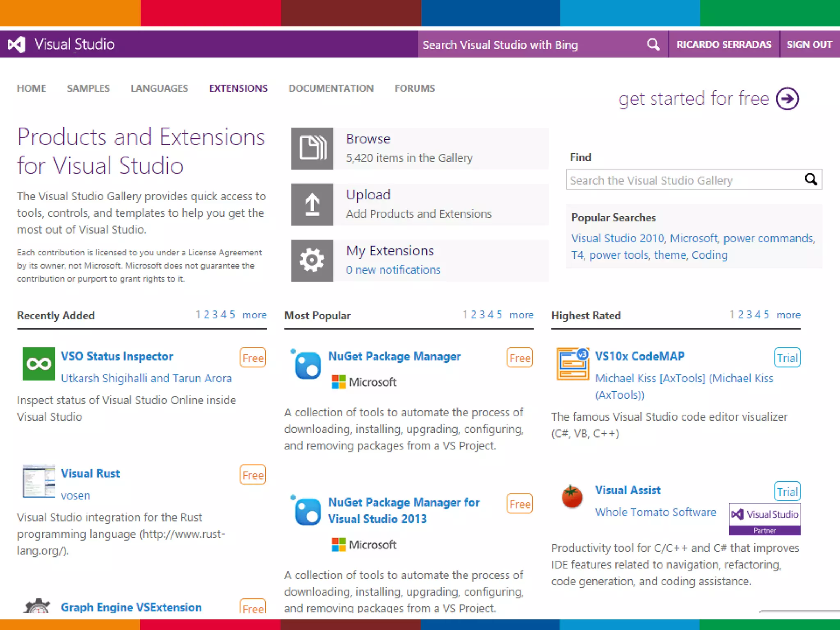Click the NuGet Package Manager icon
The width and height of the screenshot is (840, 630).
tap(306, 364)
